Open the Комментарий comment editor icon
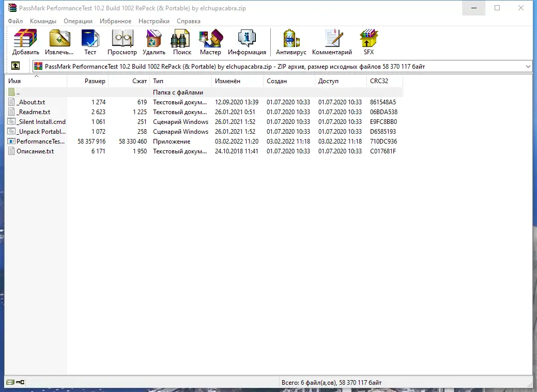 [x=332, y=41]
